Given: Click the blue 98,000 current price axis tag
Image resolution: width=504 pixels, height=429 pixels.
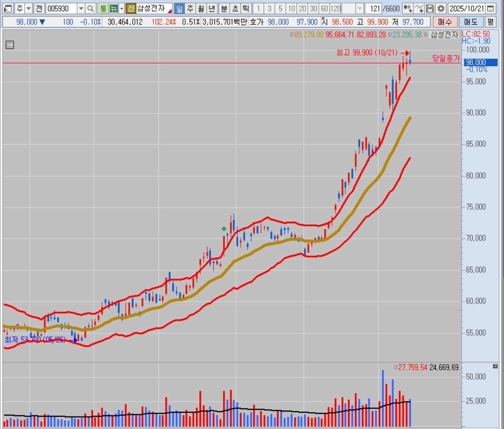Looking at the screenshot, I should [480, 62].
